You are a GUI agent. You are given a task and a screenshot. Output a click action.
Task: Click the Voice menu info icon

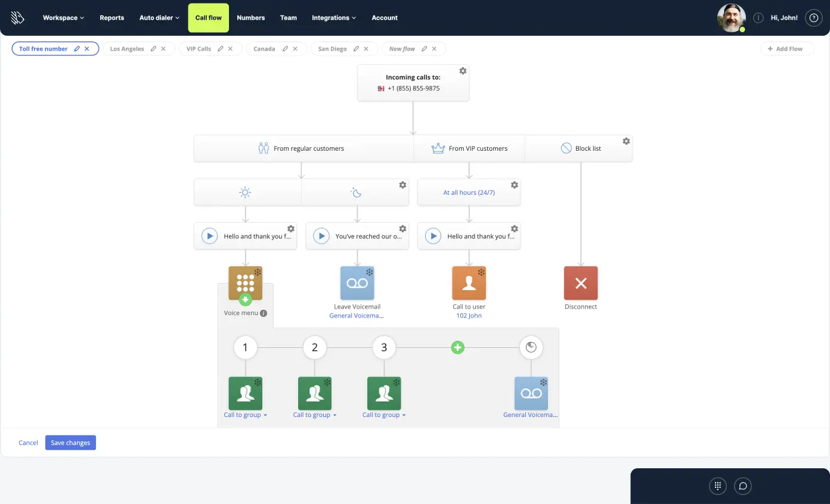[x=264, y=313]
